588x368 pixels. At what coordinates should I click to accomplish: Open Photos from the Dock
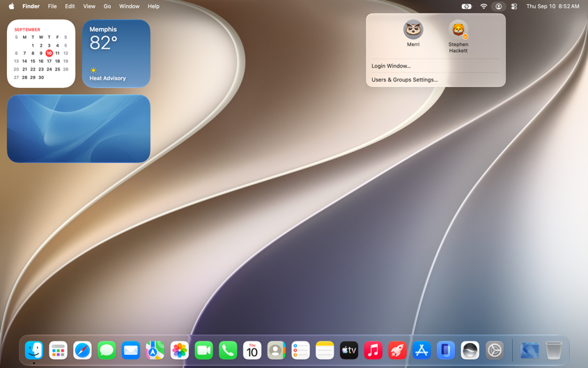coord(179,350)
